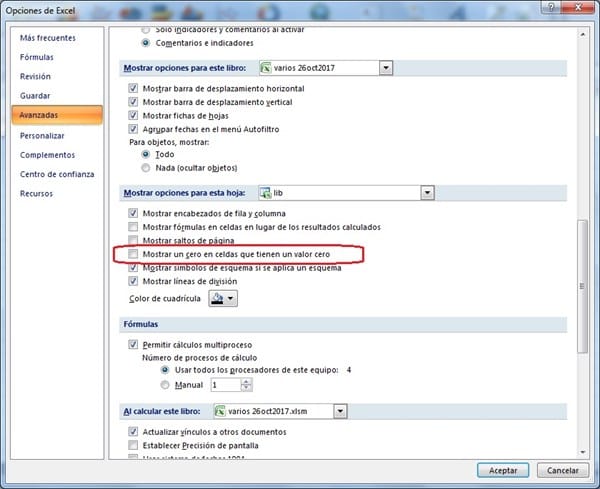Toggle Mostrar líneas de división

(x=133, y=281)
